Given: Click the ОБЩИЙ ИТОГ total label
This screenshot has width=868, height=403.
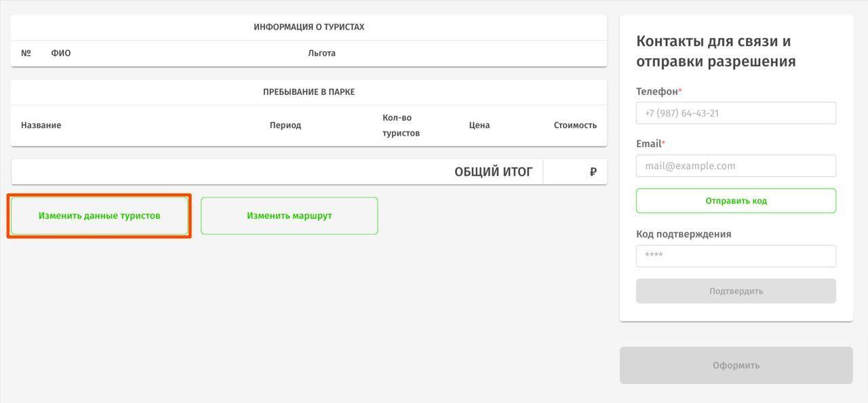Looking at the screenshot, I should 493,172.
